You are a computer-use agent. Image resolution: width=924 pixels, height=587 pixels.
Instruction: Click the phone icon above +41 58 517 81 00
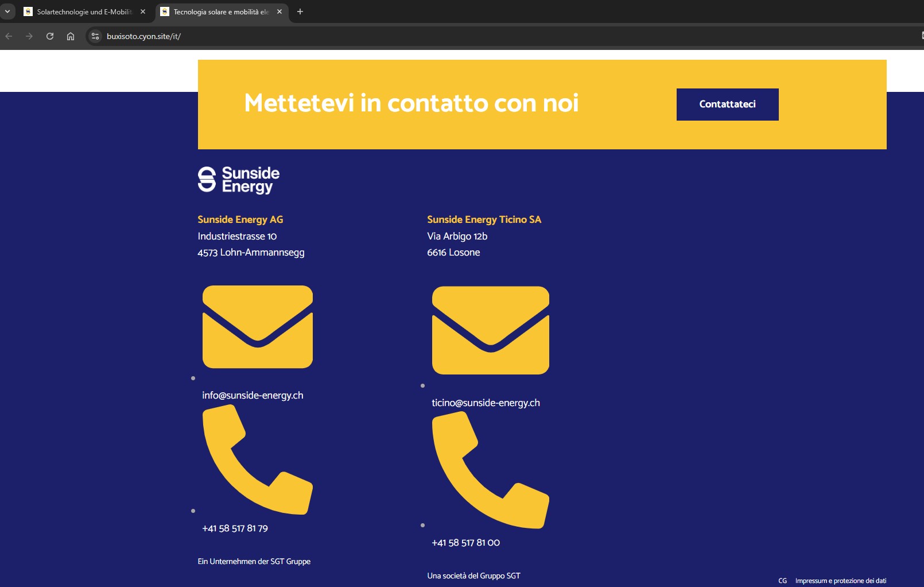pyautogui.click(x=491, y=470)
